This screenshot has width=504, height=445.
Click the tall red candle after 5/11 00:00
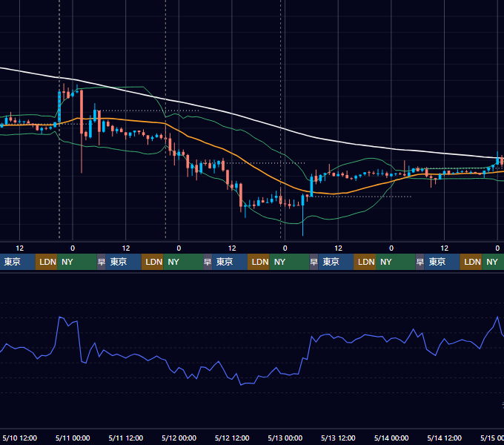coord(82,111)
